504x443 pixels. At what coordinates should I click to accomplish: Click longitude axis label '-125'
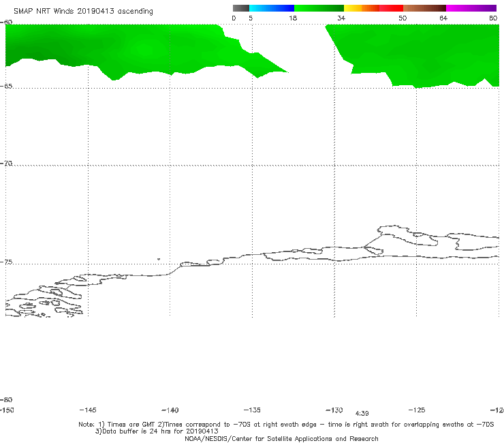pos(417,410)
